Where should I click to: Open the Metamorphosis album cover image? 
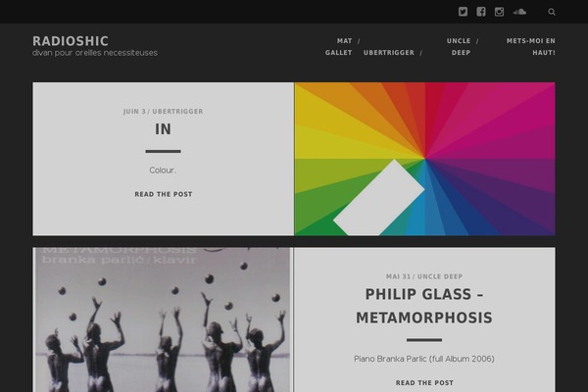[163, 319]
